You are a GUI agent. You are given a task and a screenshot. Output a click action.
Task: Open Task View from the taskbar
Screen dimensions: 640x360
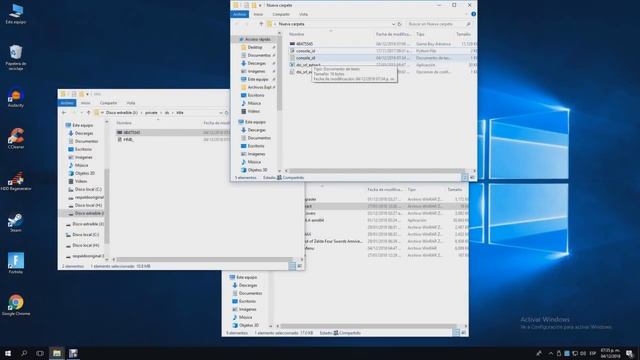(x=40, y=353)
